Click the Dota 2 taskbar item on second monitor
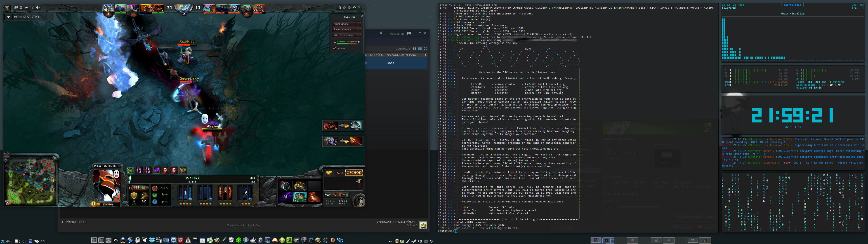The image size is (868, 244). click(x=596, y=240)
